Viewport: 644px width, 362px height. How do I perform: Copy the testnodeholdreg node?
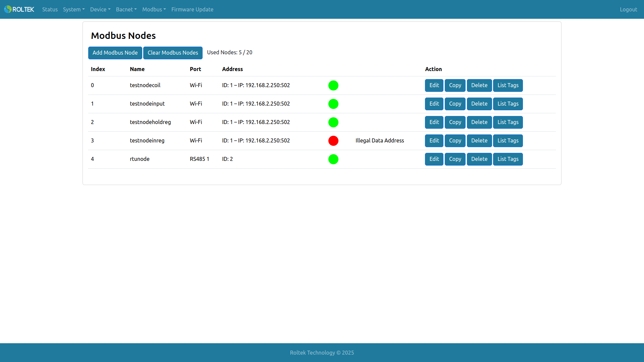pos(455,122)
